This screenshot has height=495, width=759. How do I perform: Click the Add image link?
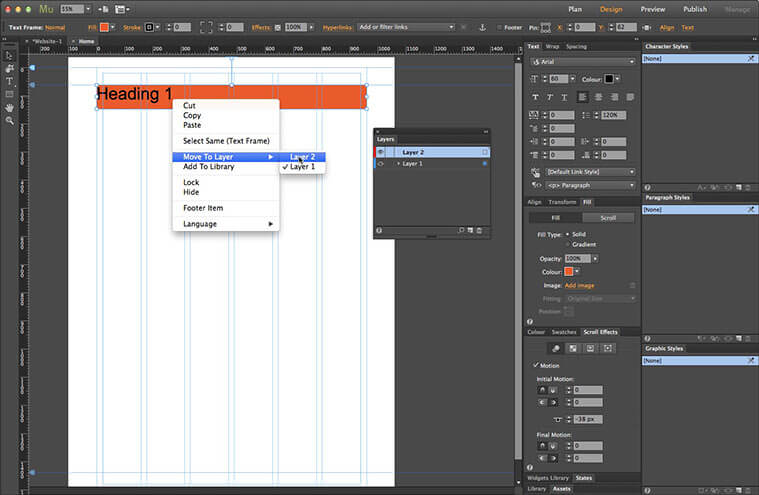(579, 286)
